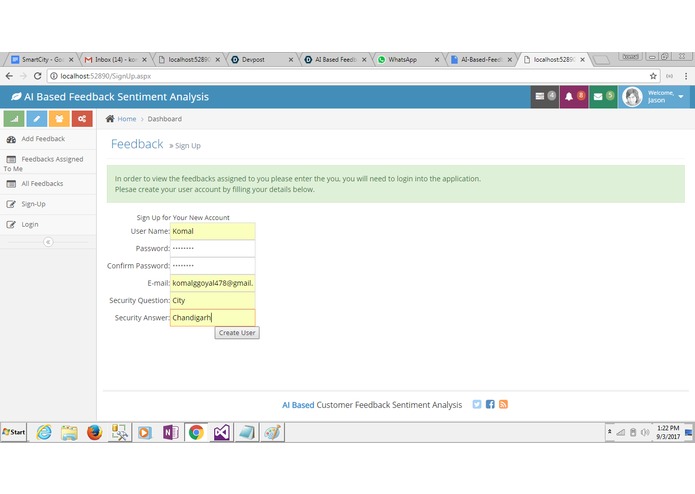
Task: Click the Create User button
Action: click(237, 333)
